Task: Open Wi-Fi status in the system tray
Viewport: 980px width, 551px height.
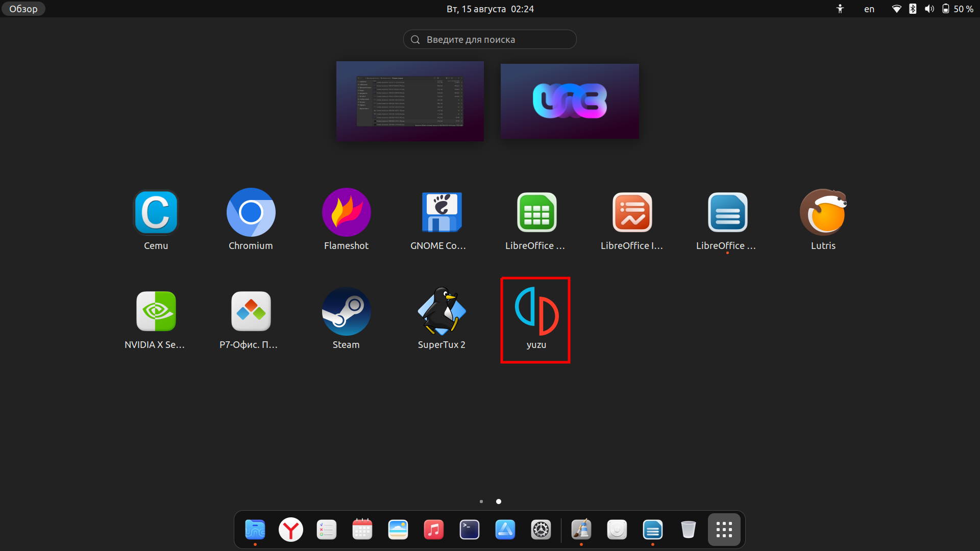Action: click(896, 9)
